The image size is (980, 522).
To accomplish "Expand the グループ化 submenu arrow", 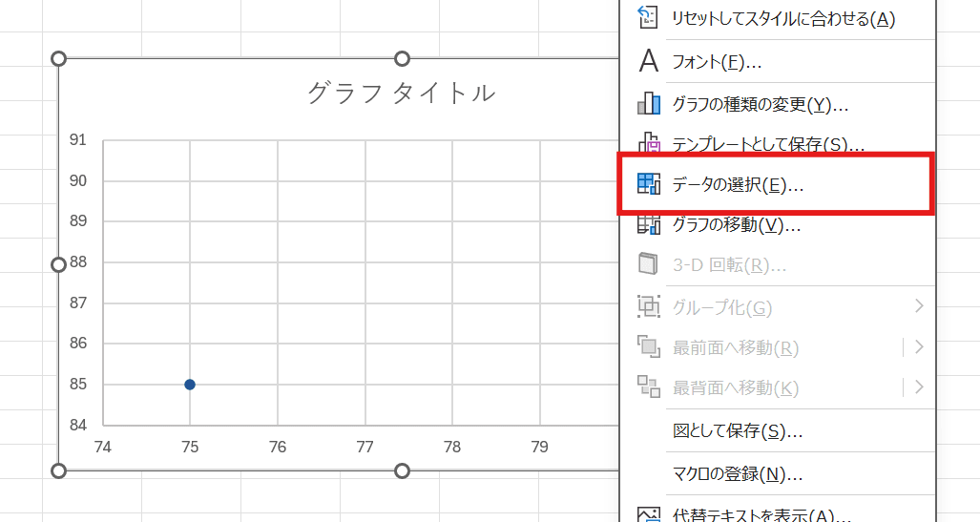I will tap(919, 306).
